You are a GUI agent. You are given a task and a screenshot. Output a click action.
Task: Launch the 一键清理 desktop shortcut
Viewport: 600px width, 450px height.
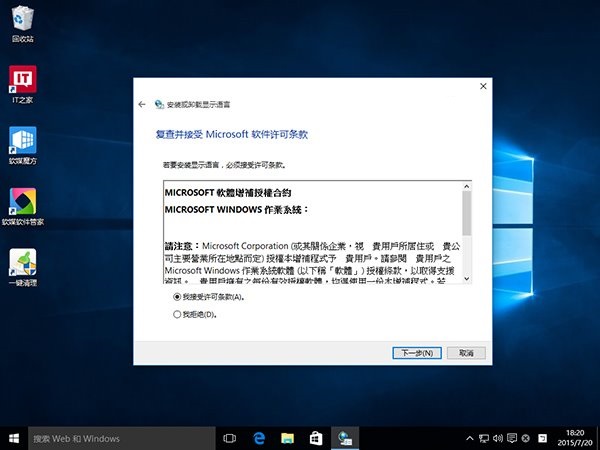click(x=23, y=267)
